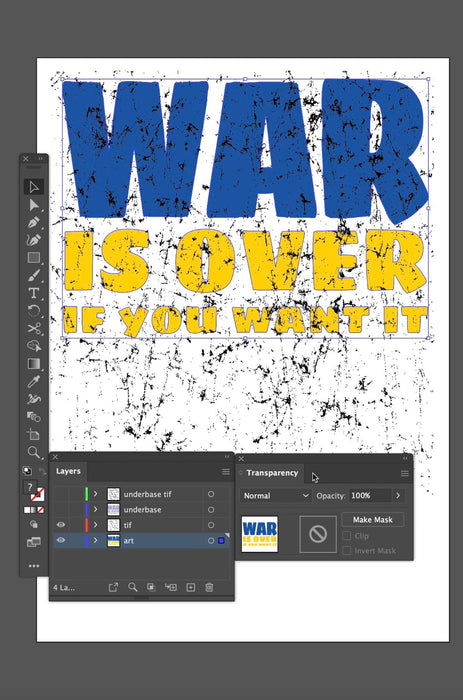463x700 pixels.
Task: Collapse the toolbar with double arrows
Action: point(41,158)
